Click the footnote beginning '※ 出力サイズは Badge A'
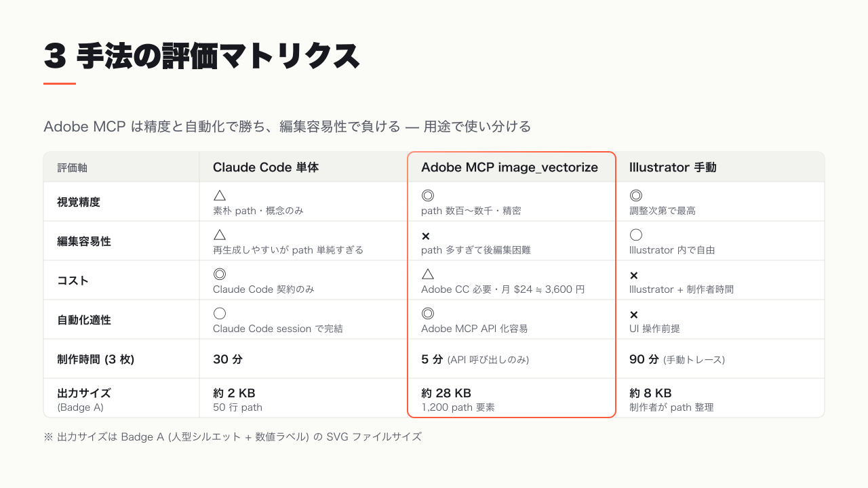Viewport: 868px width, 488px height. 233,437
